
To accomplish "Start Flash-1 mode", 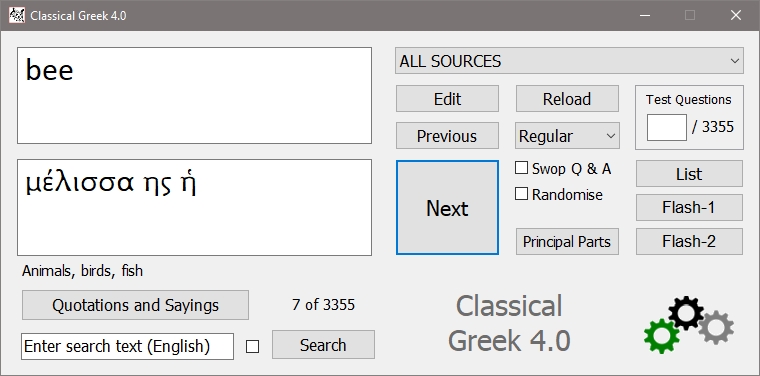I will (689, 207).
